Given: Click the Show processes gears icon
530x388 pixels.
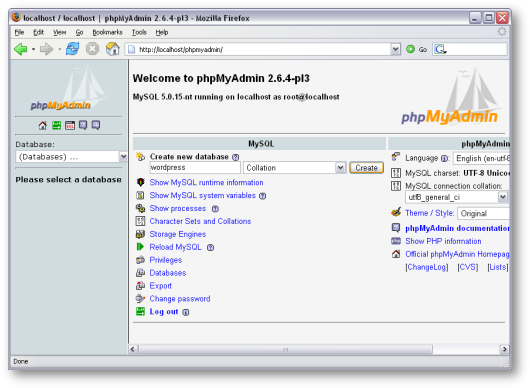Looking at the screenshot, I should click(x=140, y=208).
